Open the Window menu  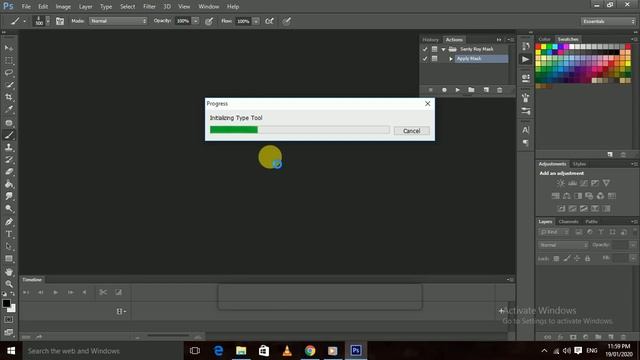coord(209,7)
